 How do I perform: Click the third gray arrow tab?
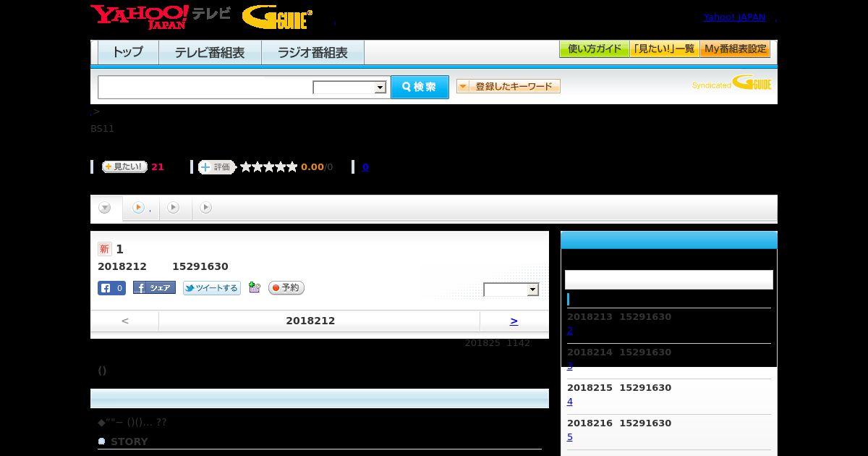coord(173,208)
